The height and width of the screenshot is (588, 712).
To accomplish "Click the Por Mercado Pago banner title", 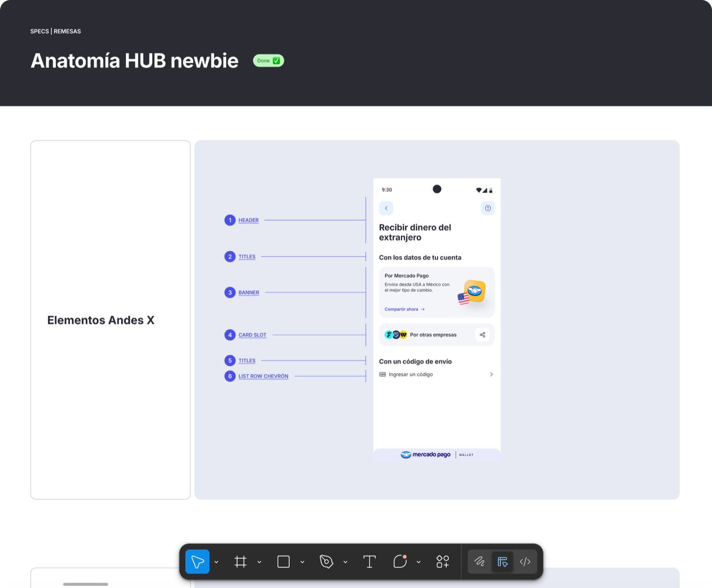I will [407, 276].
